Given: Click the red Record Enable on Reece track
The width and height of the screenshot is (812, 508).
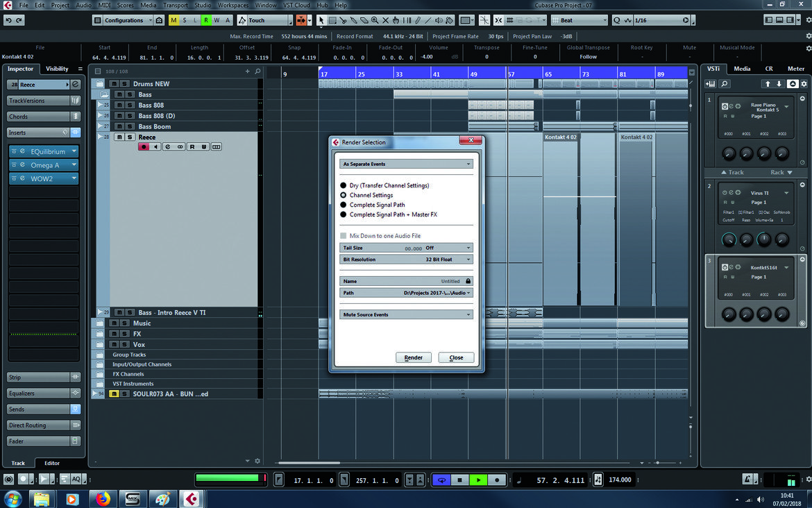Looking at the screenshot, I should (x=144, y=147).
